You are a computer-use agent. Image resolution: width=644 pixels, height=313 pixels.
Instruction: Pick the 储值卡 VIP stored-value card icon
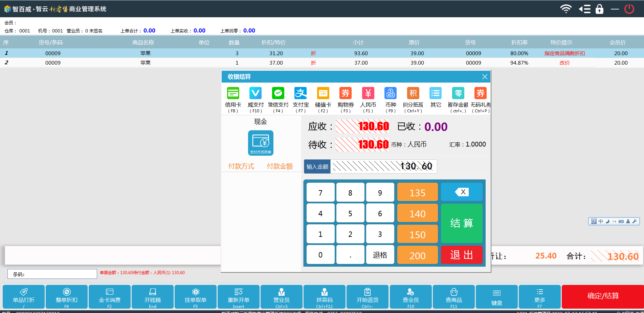[x=323, y=94]
